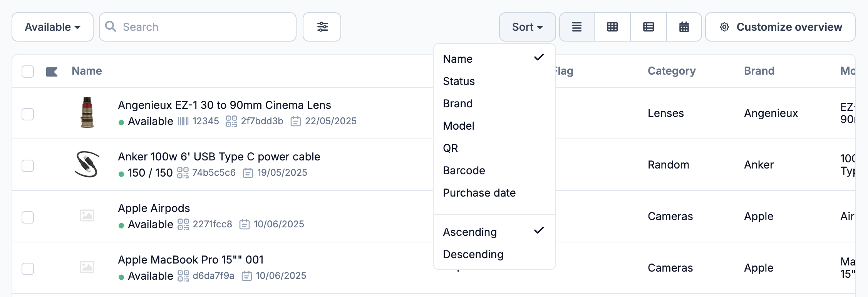Click QR icon next to 2f7bdd3b
868x297 pixels.
(x=231, y=121)
